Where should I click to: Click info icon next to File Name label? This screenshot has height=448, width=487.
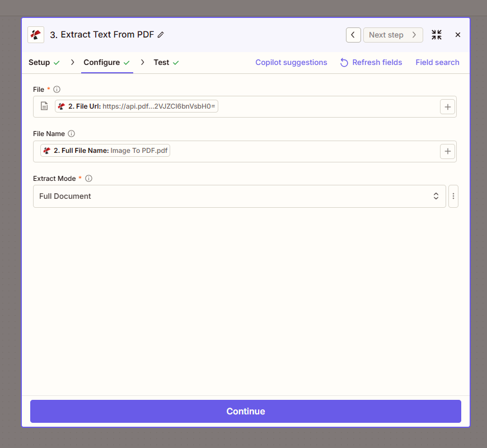click(x=71, y=134)
